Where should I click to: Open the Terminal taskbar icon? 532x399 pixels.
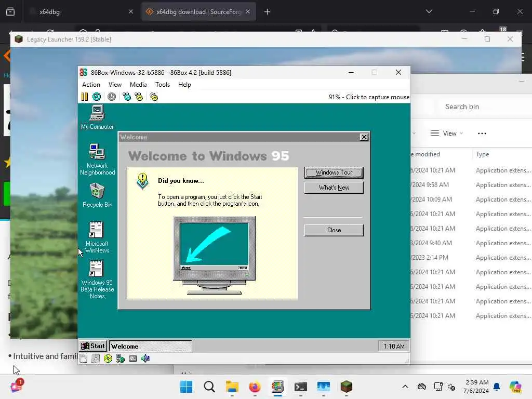pyautogui.click(x=301, y=387)
